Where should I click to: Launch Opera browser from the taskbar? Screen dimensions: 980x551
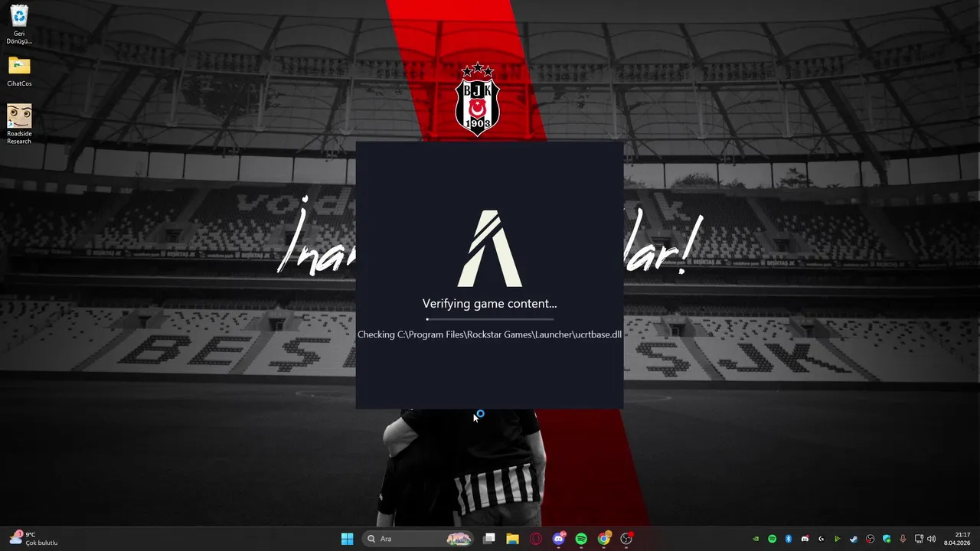pos(536,539)
